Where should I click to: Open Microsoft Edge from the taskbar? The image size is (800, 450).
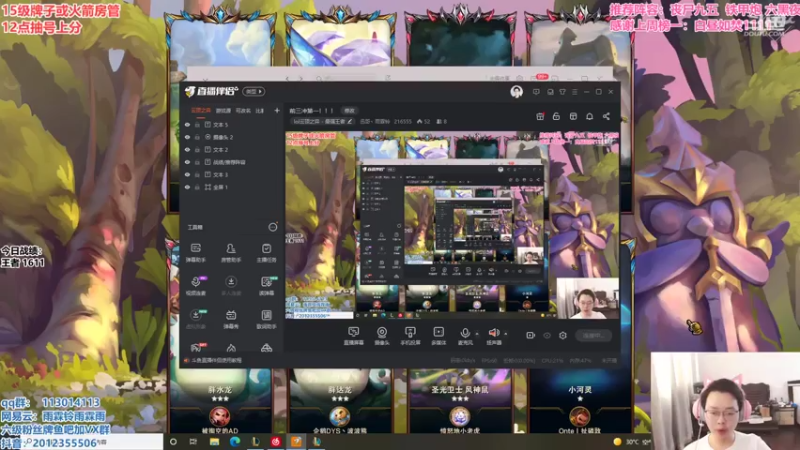(x=235, y=442)
